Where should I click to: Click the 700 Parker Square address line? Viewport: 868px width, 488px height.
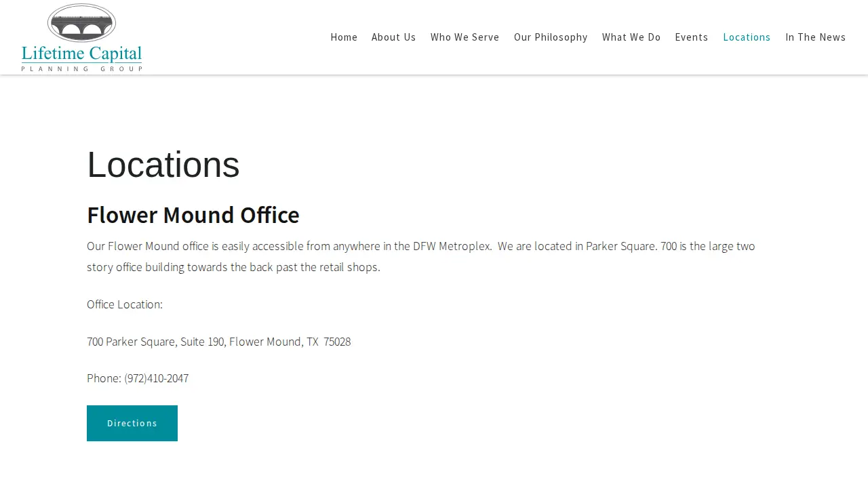click(219, 342)
